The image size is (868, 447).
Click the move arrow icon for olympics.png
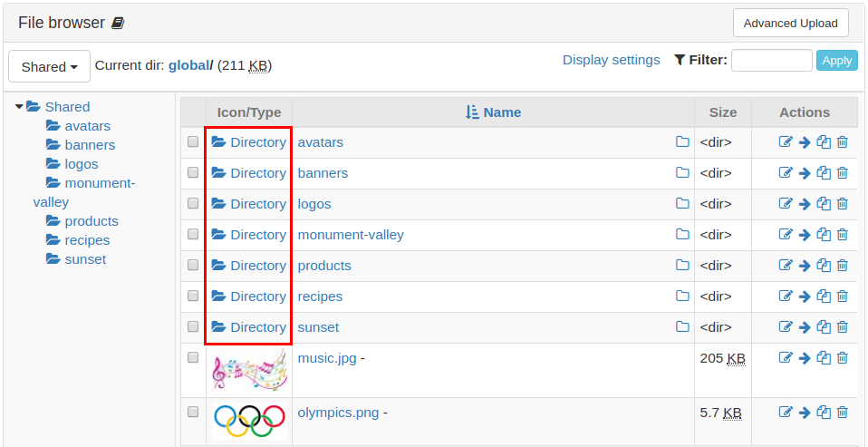pos(805,413)
